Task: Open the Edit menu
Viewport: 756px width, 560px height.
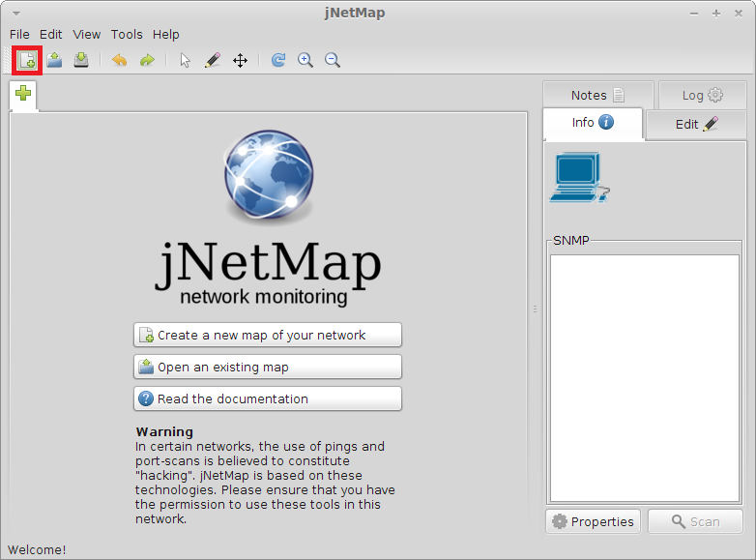Action: click(50, 34)
